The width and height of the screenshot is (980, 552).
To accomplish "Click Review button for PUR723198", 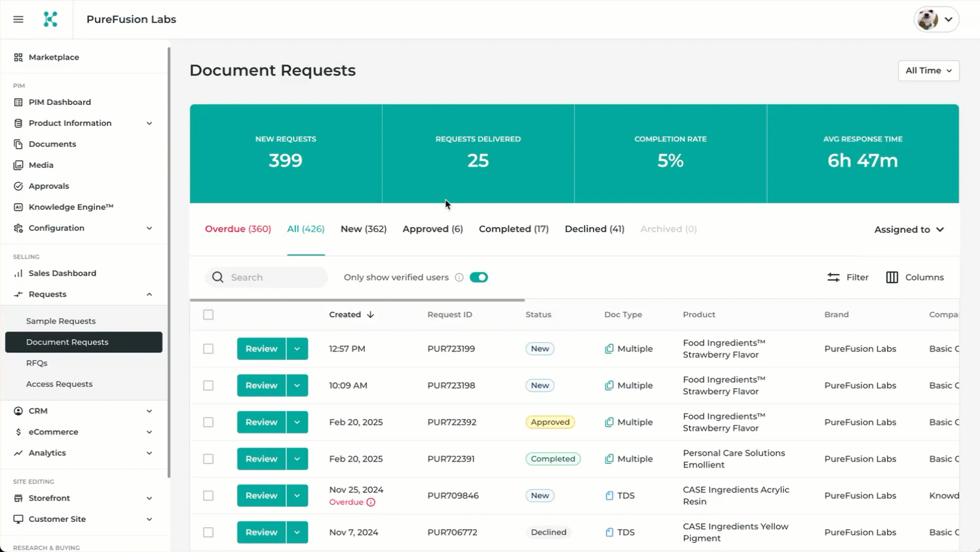I will (x=261, y=385).
